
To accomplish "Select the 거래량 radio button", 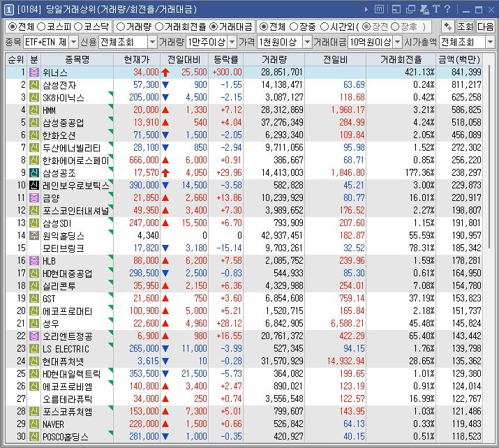I will 120,27.
